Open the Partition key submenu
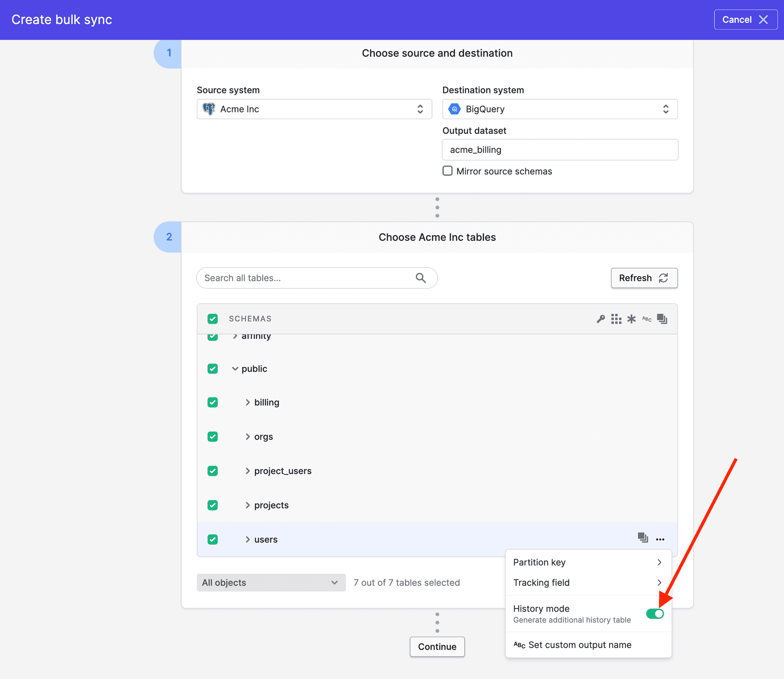Image resolution: width=784 pixels, height=679 pixels. [588, 562]
